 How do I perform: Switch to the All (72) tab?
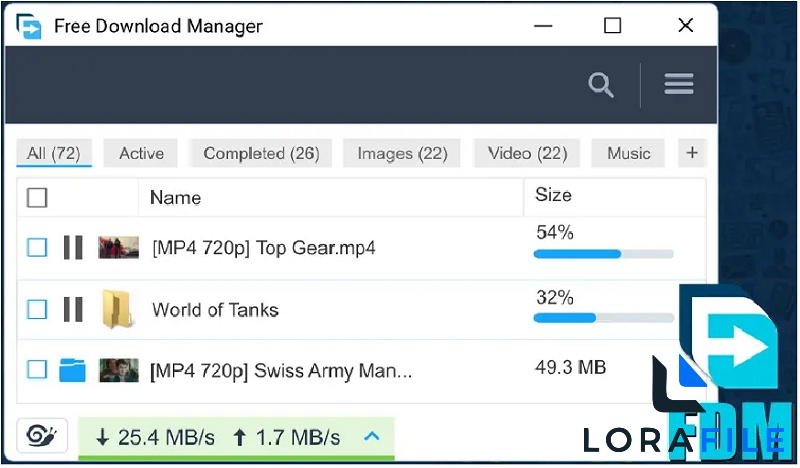tap(54, 153)
